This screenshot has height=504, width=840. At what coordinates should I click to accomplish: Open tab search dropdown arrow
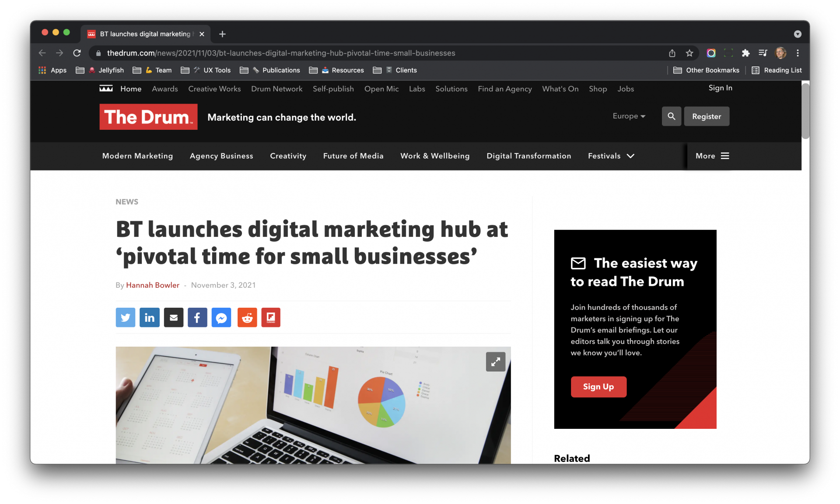click(798, 34)
